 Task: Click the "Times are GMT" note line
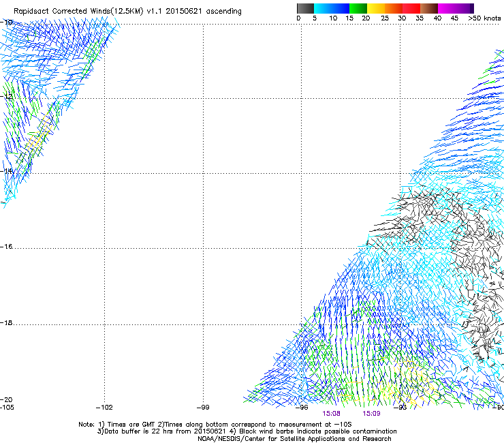[215, 425]
